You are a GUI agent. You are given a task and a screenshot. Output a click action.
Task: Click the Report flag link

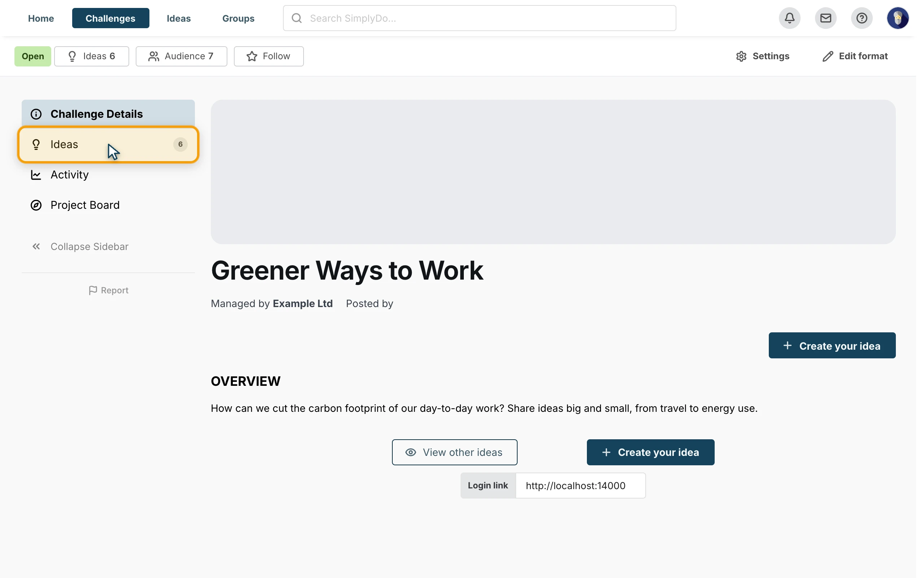coord(108,290)
